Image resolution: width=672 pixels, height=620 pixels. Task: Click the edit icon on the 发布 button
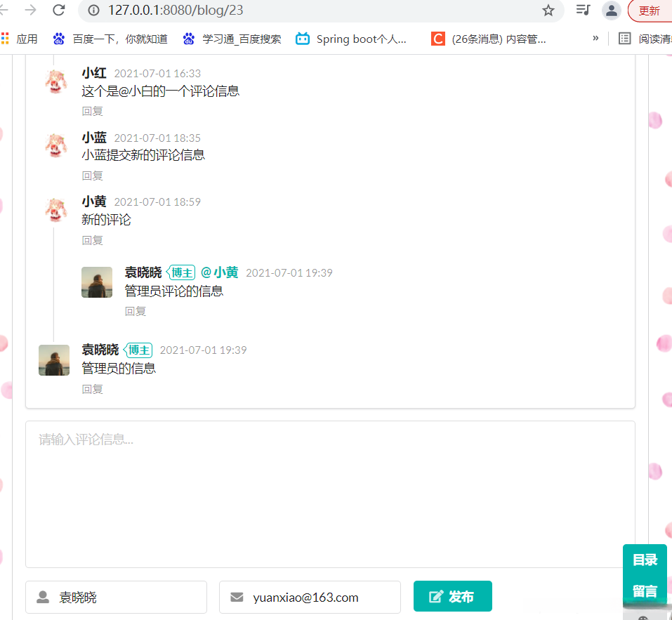pyautogui.click(x=437, y=595)
